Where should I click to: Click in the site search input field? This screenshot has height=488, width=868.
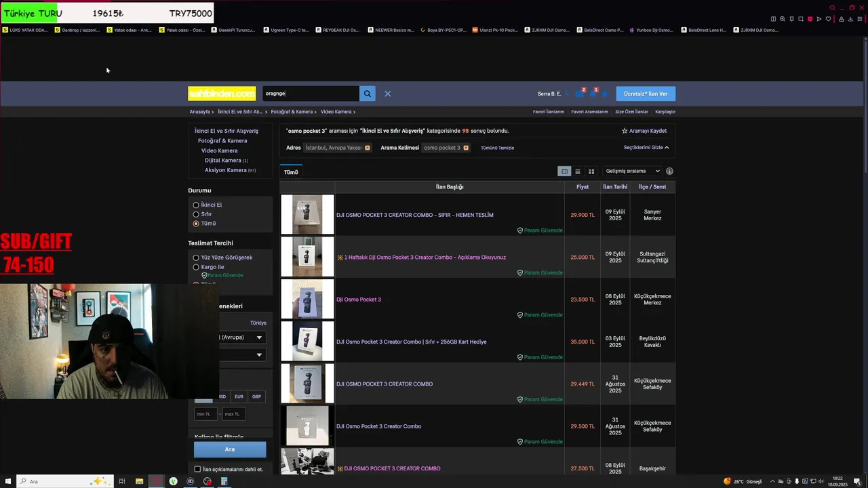tap(311, 94)
